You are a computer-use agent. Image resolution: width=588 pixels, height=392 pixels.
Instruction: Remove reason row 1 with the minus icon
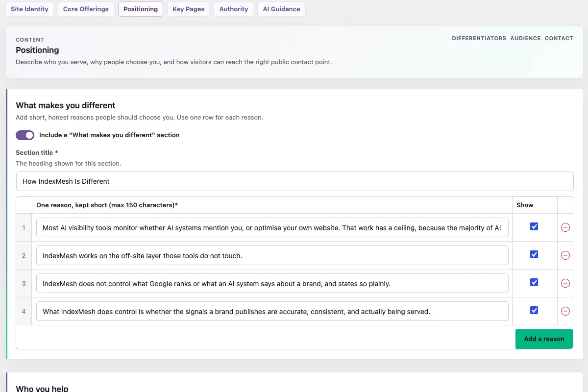tap(565, 227)
